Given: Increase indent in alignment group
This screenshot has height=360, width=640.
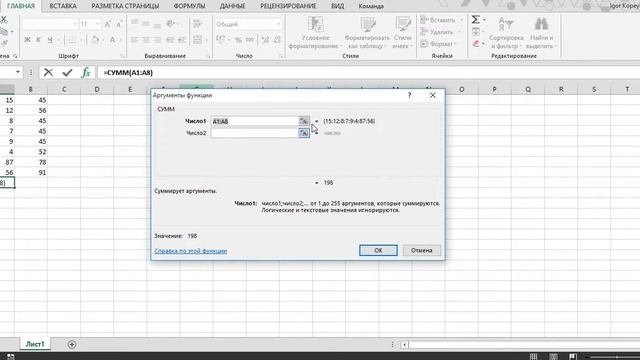Looking at the screenshot, I should tap(182, 40).
